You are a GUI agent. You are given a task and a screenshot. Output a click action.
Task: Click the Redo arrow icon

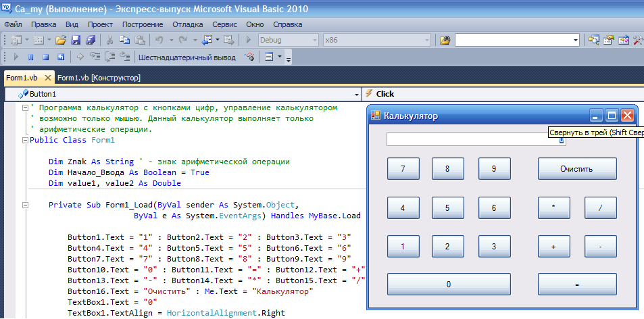pyautogui.click(x=182, y=41)
